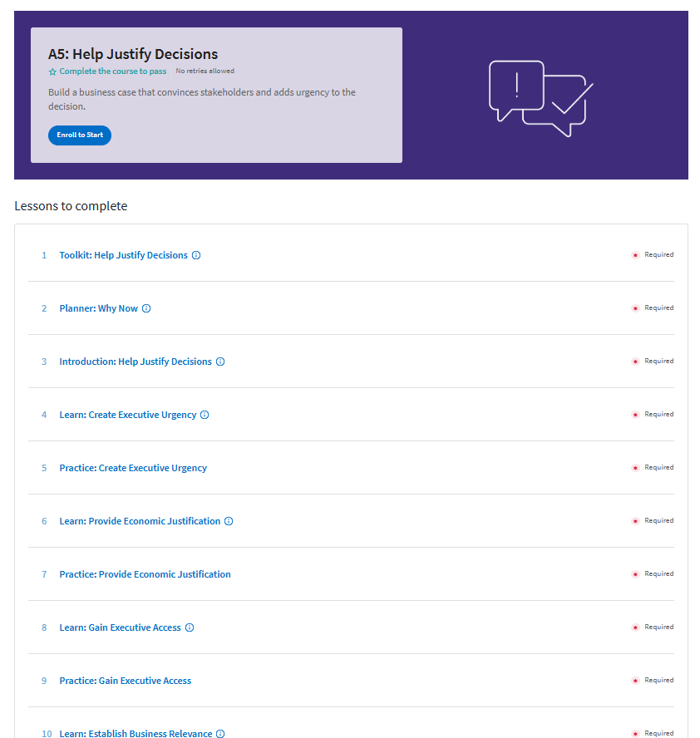Show info for Learn: Provide Economic Justification
The width and height of the screenshot is (700, 738).
[x=229, y=521]
